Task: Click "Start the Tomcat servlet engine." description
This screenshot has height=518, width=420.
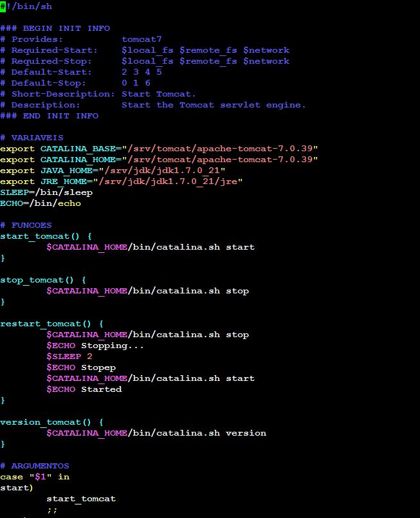Action: [x=214, y=105]
